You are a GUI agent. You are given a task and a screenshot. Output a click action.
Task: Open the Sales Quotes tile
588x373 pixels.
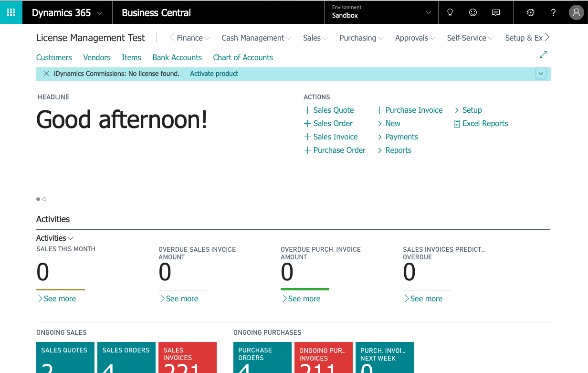click(65, 357)
